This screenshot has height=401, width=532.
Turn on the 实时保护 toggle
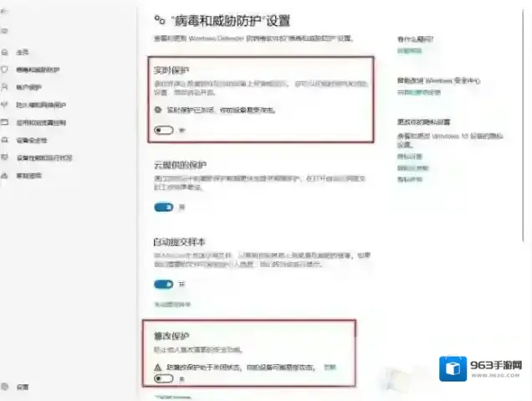(x=164, y=130)
